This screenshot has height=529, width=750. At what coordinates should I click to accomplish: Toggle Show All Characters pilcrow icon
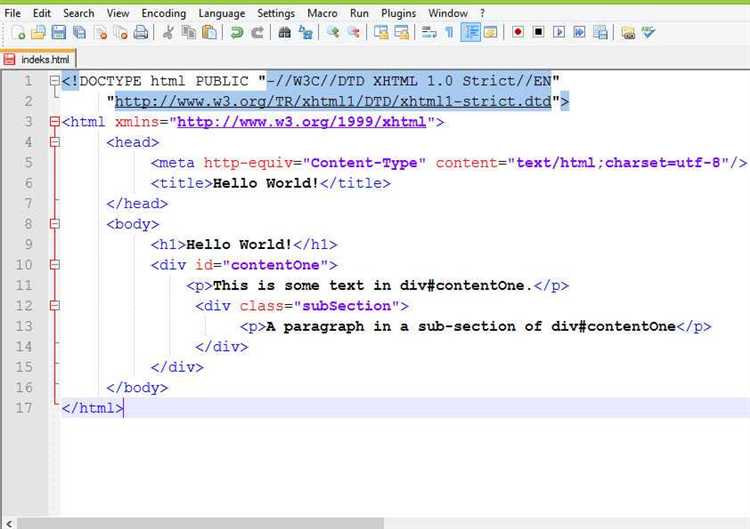click(x=449, y=33)
